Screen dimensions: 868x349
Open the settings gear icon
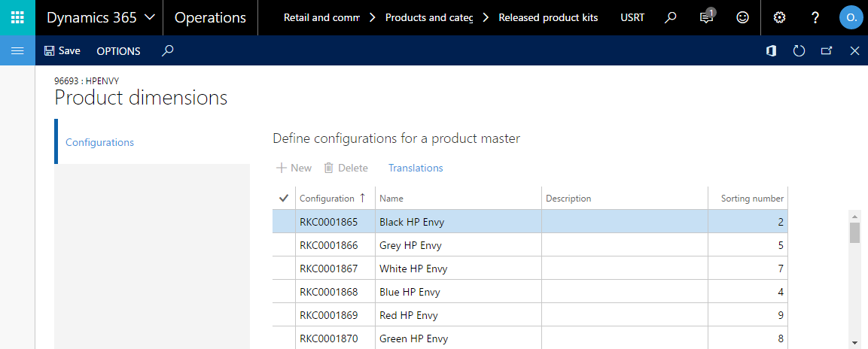click(x=779, y=18)
